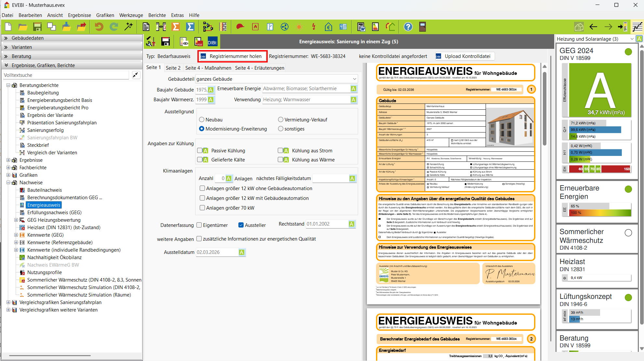The width and height of the screenshot is (644, 361).
Task: Click the magic wand toolbar icon
Action: 128,27
